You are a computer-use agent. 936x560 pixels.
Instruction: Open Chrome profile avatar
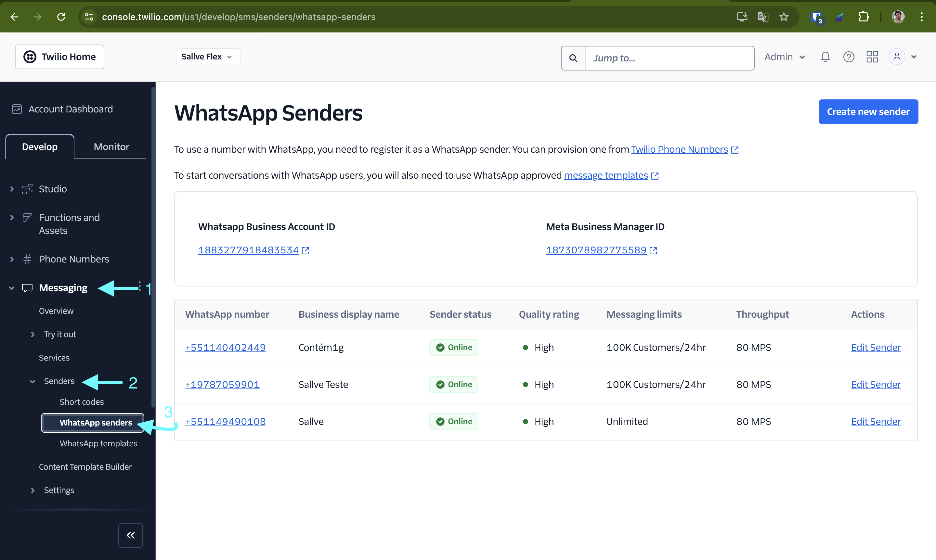tap(898, 17)
